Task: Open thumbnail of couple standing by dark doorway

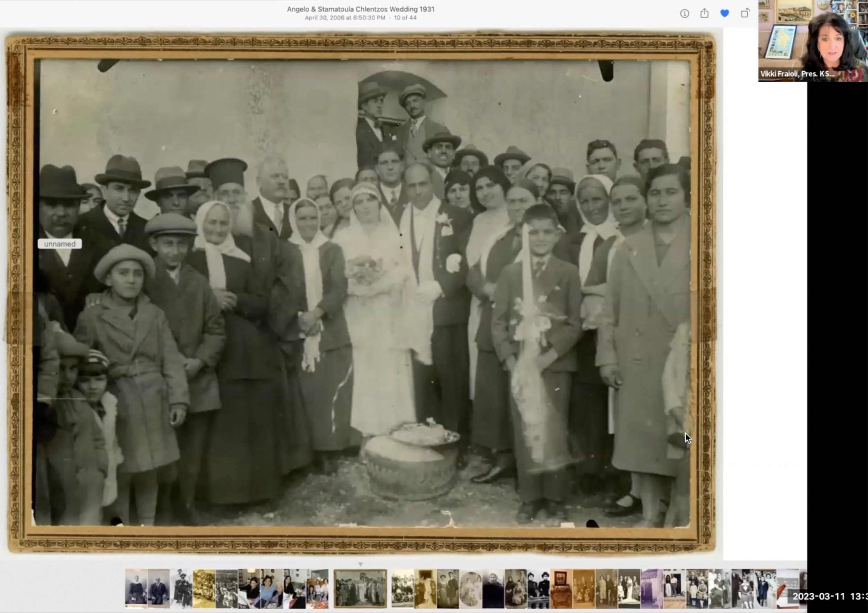Action: point(675,588)
